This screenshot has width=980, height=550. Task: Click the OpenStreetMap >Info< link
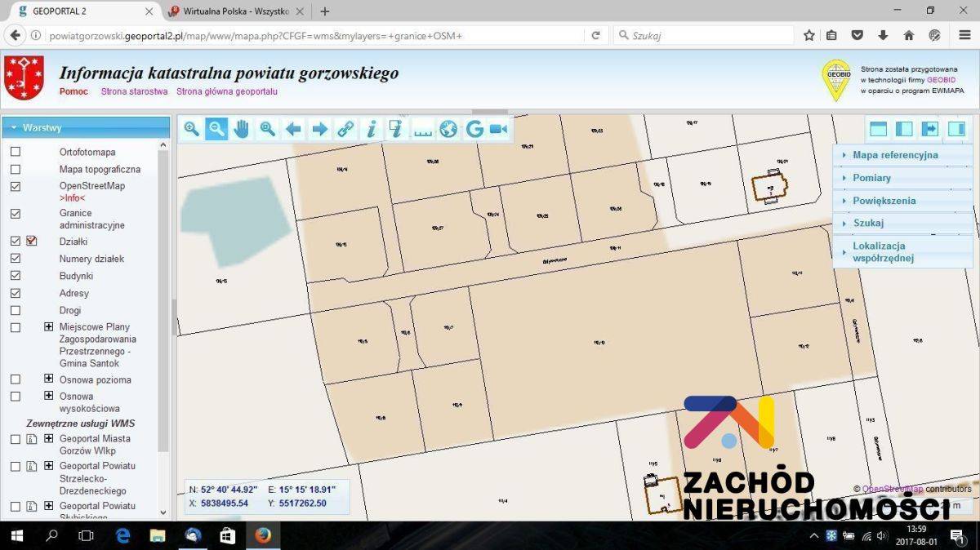pyautogui.click(x=72, y=197)
